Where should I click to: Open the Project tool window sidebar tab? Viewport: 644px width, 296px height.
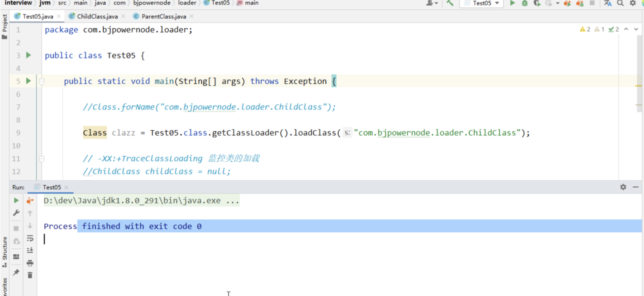[4, 27]
